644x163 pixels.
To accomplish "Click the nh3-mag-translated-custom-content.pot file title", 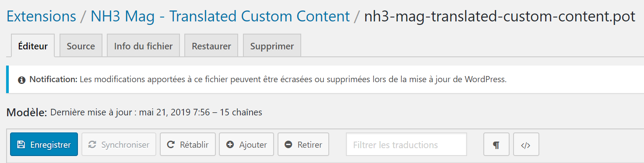I will [x=500, y=17].
